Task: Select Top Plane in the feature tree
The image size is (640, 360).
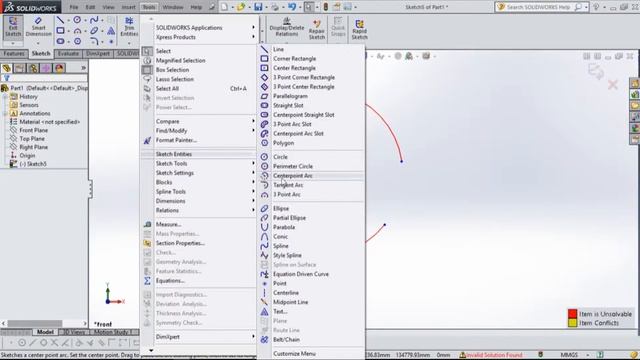Action: pos(32,138)
